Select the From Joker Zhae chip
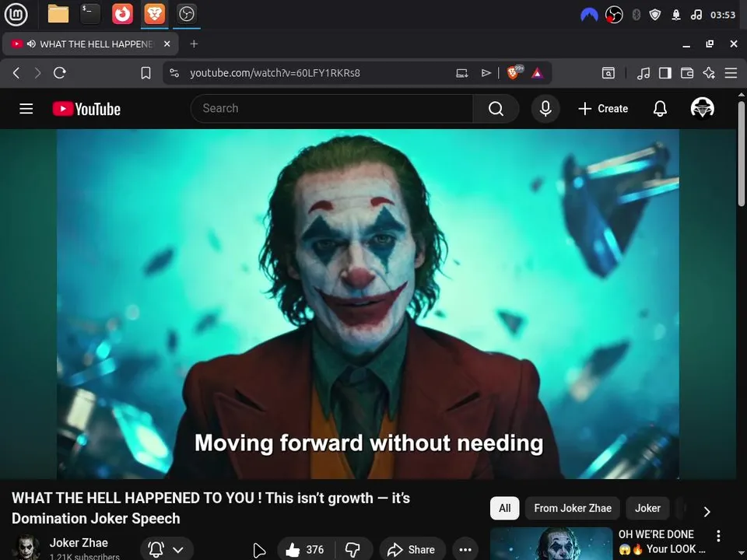 [x=573, y=508]
